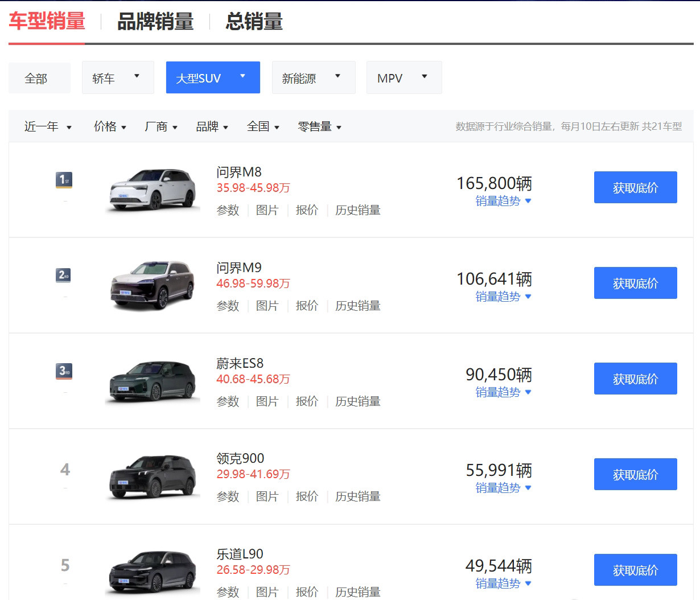The width and height of the screenshot is (700, 600).
Task: Click the 35.98-45.98万 price range
Action: pyautogui.click(x=253, y=188)
